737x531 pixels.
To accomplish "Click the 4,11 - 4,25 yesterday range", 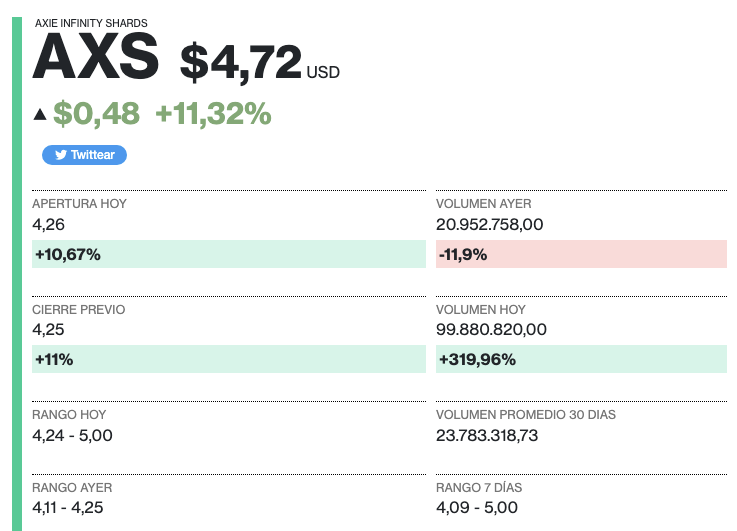I will [68, 508].
